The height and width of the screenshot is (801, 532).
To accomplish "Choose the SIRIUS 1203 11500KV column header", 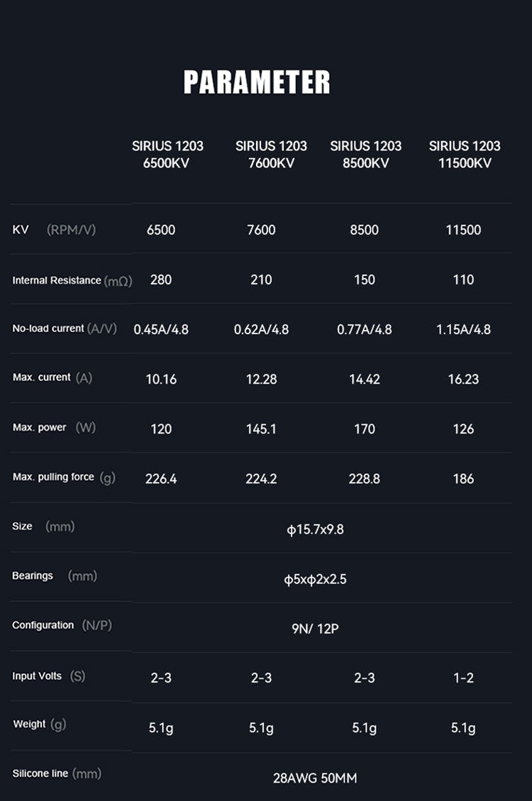I will [464, 154].
